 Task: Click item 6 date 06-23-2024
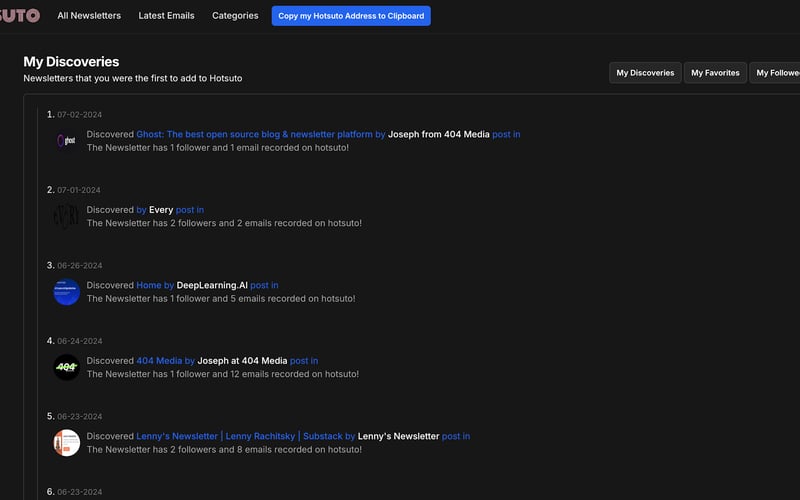[x=80, y=492]
